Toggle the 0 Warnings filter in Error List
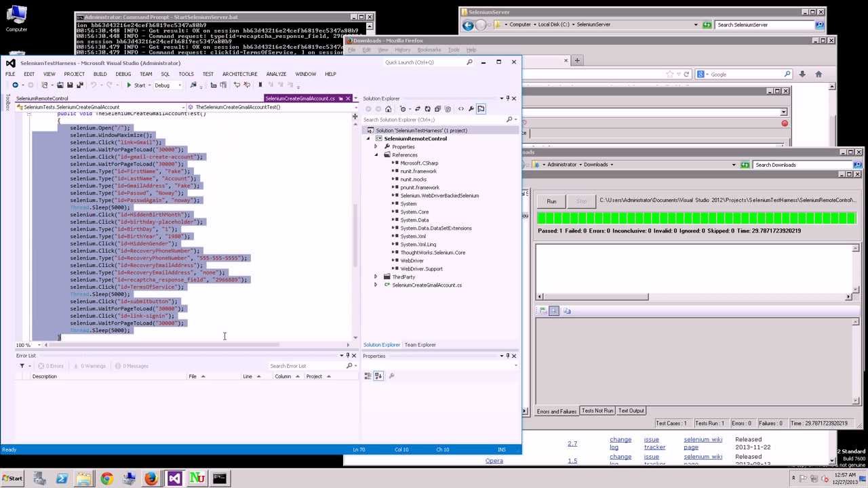The image size is (868, 488). (89, 366)
